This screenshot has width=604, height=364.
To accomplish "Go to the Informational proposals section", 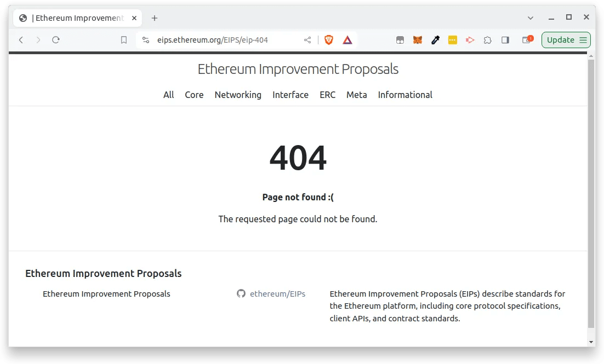I will pyautogui.click(x=405, y=95).
